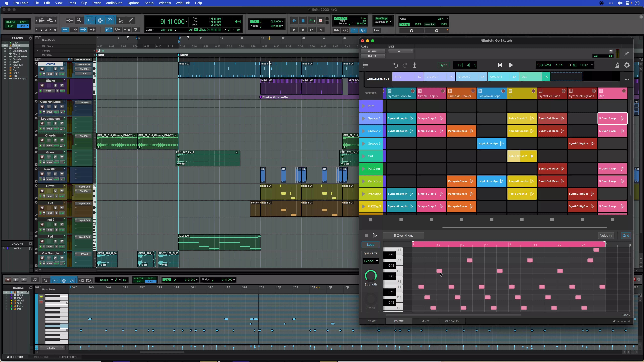Click the Velocity button in Sketch editor
The image size is (644, 362).
click(x=606, y=236)
